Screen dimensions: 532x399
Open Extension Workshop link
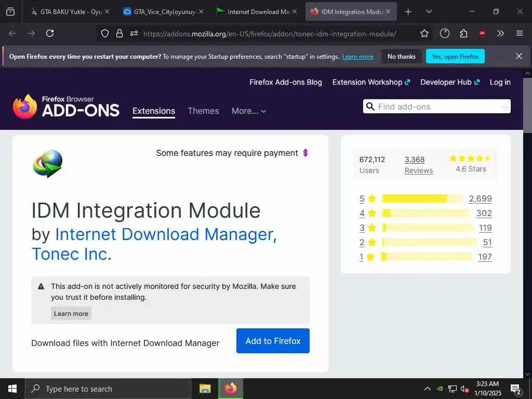coord(371,82)
